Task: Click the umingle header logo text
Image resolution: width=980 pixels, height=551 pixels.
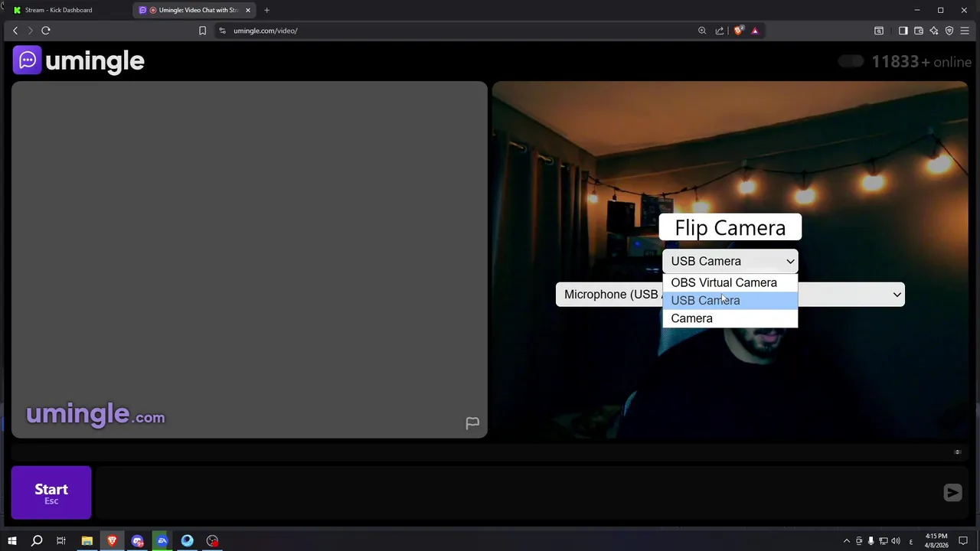Action: [95, 61]
